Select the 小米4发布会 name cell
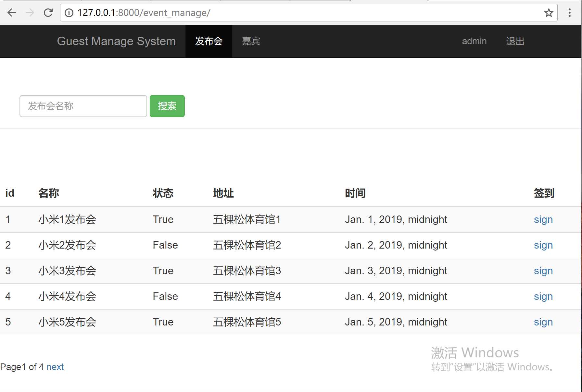This screenshot has height=392, width=582. pos(67,297)
